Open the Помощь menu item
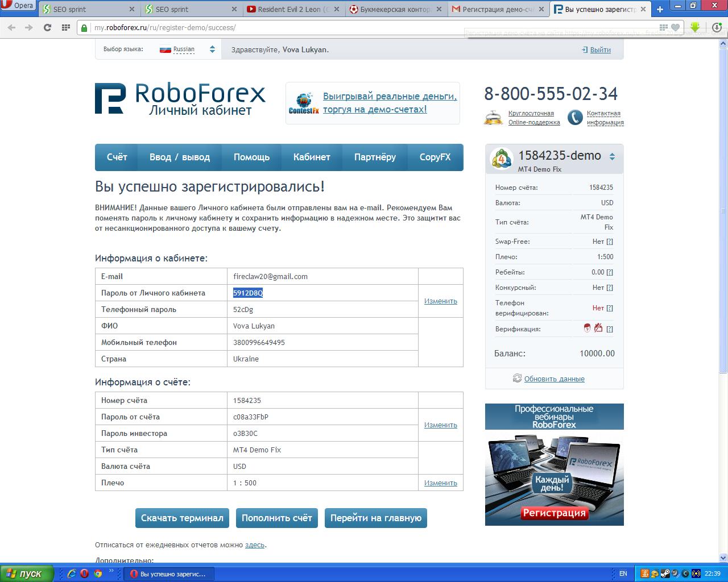This screenshot has width=728, height=582. [x=251, y=157]
